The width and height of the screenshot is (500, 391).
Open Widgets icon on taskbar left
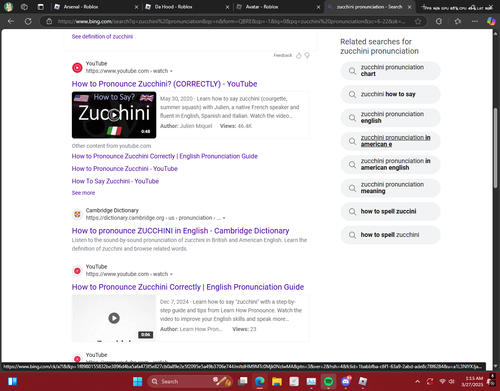coord(12,381)
